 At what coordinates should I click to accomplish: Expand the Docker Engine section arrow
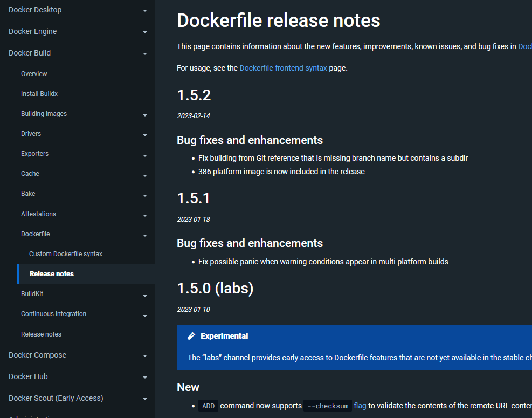click(145, 32)
